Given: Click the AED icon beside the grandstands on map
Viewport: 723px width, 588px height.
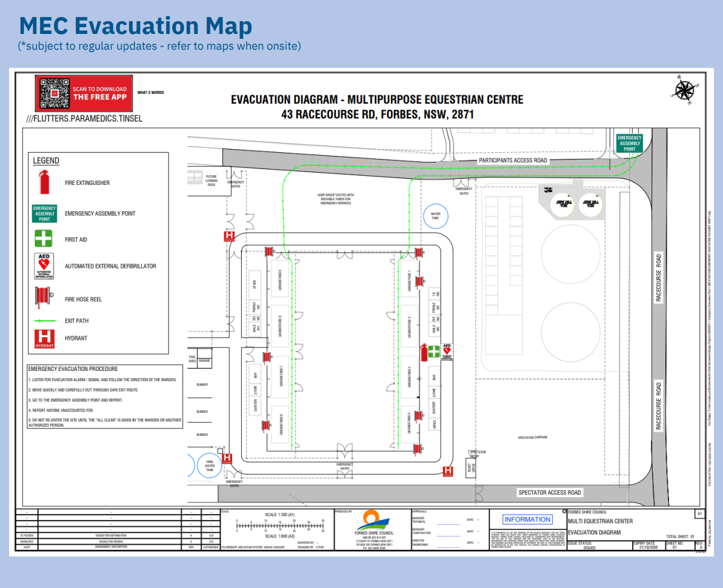Looking at the screenshot, I should pyautogui.click(x=447, y=352).
